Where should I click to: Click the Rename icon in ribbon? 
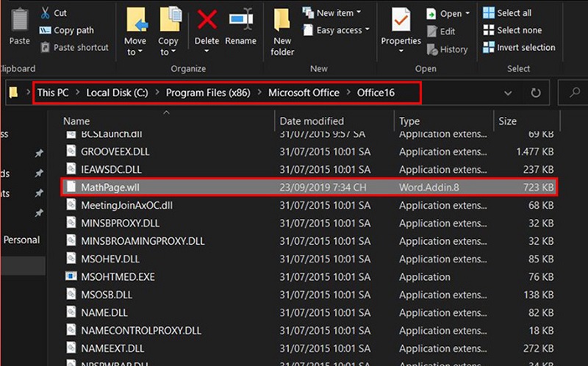point(241,21)
